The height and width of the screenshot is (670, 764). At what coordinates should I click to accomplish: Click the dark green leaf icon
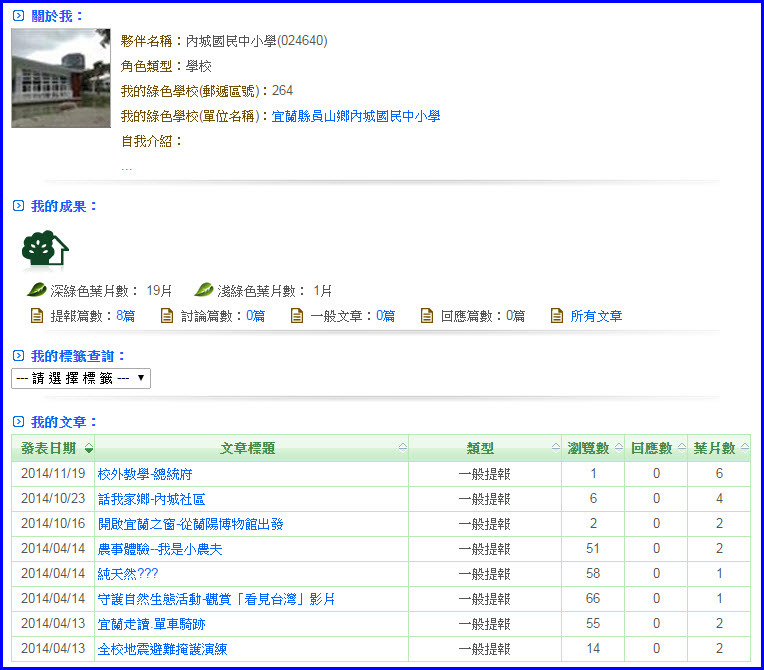tap(37, 290)
